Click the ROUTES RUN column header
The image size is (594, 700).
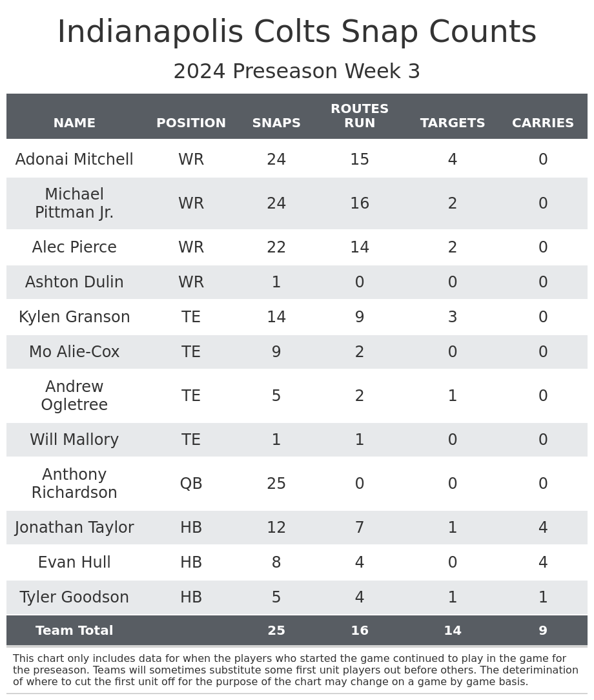coord(360,116)
